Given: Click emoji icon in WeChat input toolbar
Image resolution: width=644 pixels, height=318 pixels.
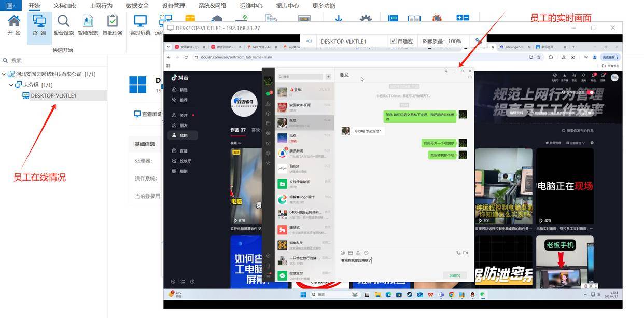Looking at the screenshot, I should coord(343,253).
